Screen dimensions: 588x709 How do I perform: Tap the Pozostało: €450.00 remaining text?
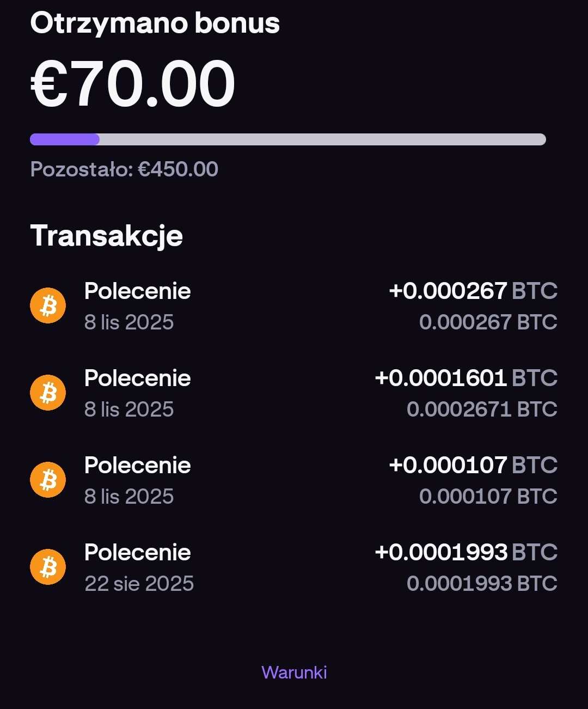[x=124, y=169]
